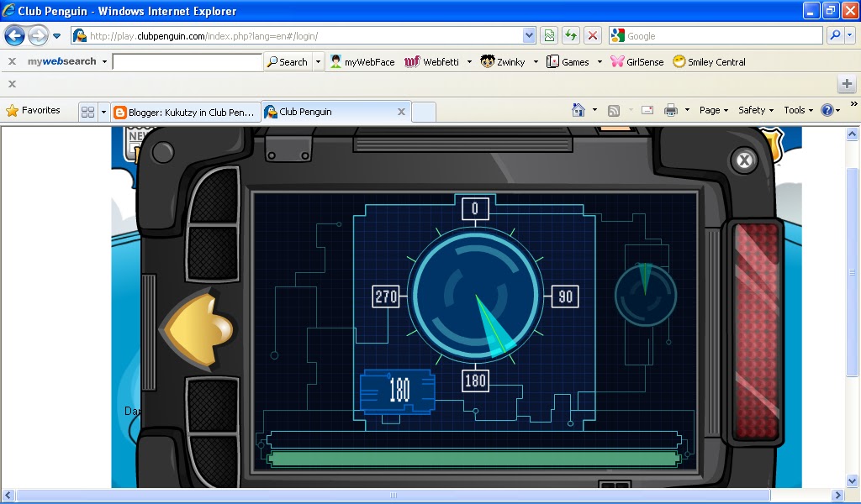Viewport: 861px width, 504px height.
Task: Expand the Print dropdown arrow
Action: 687,110
